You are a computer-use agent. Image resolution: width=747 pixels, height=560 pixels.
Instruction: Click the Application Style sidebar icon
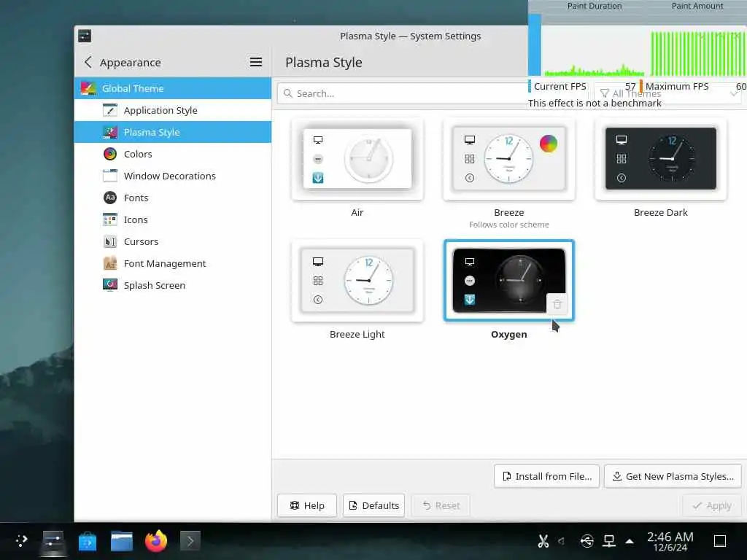tap(110, 111)
